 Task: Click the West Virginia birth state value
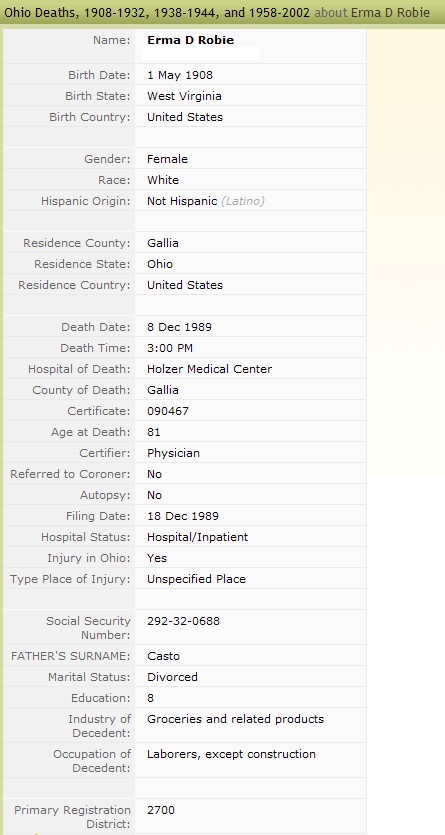click(184, 96)
